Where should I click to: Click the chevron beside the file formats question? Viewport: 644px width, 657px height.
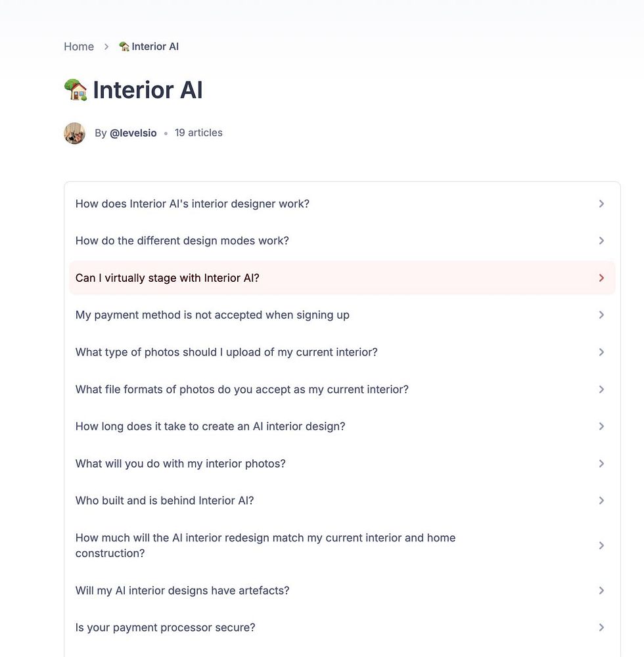(601, 389)
